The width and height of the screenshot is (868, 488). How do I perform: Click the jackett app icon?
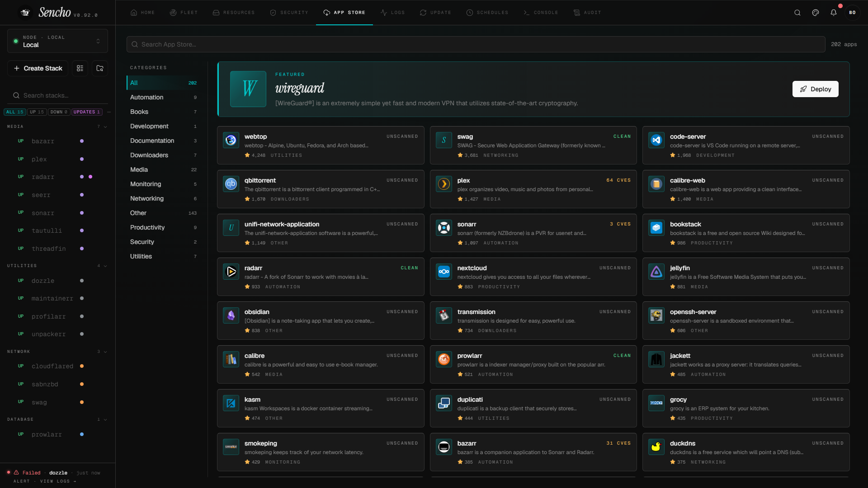(656, 359)
